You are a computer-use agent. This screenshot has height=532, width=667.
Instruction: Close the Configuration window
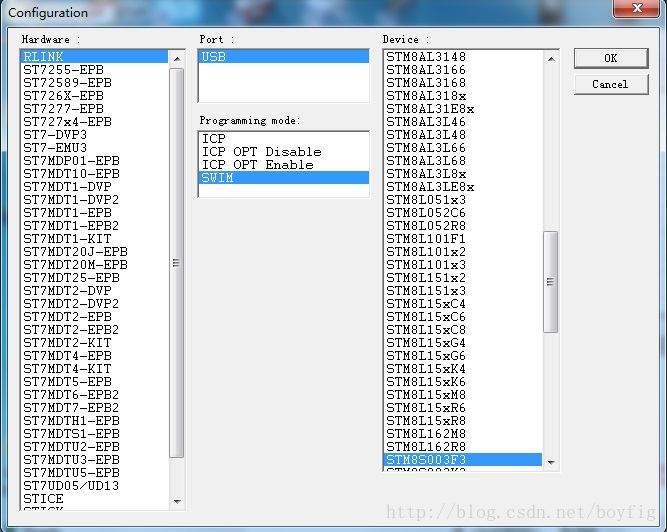[637, 8]
